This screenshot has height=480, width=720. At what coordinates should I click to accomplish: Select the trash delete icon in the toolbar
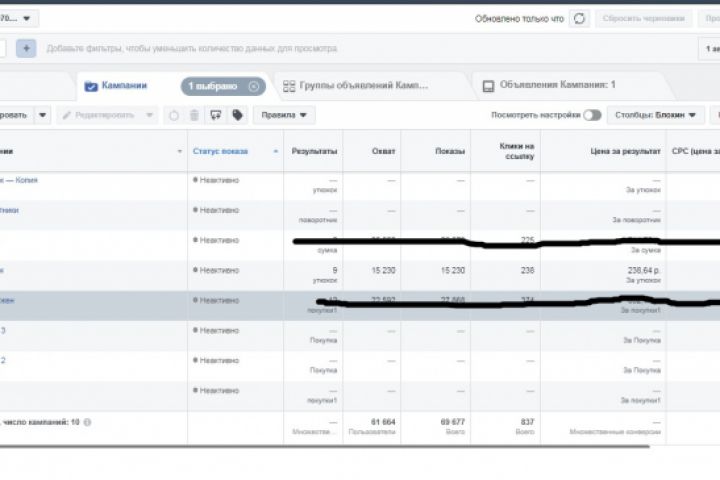click(194, 115)
